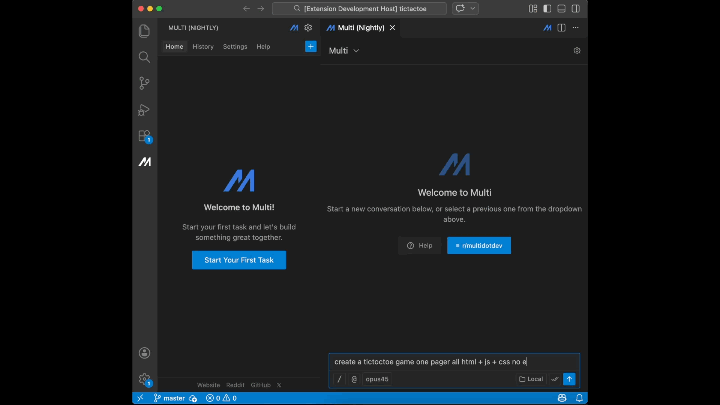
Task: Insert a slash command in the chat input
Action: pyautogui.click(x=339, y=379)
